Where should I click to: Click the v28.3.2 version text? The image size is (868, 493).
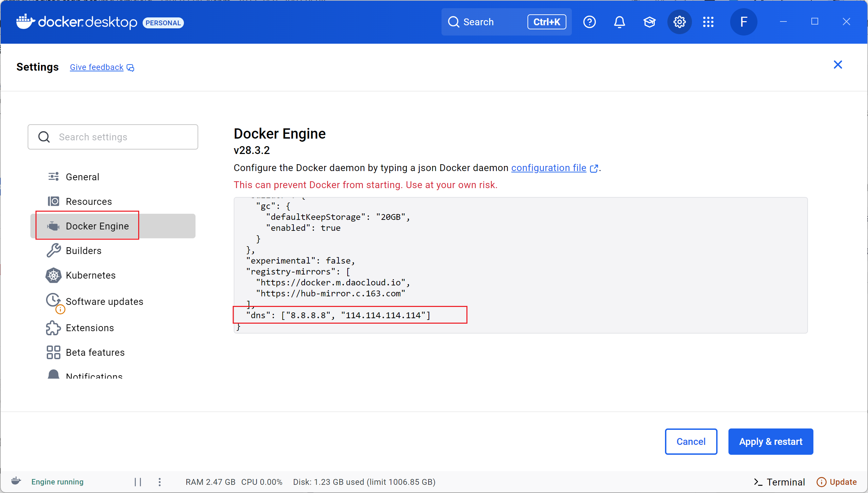click(252, 150)
